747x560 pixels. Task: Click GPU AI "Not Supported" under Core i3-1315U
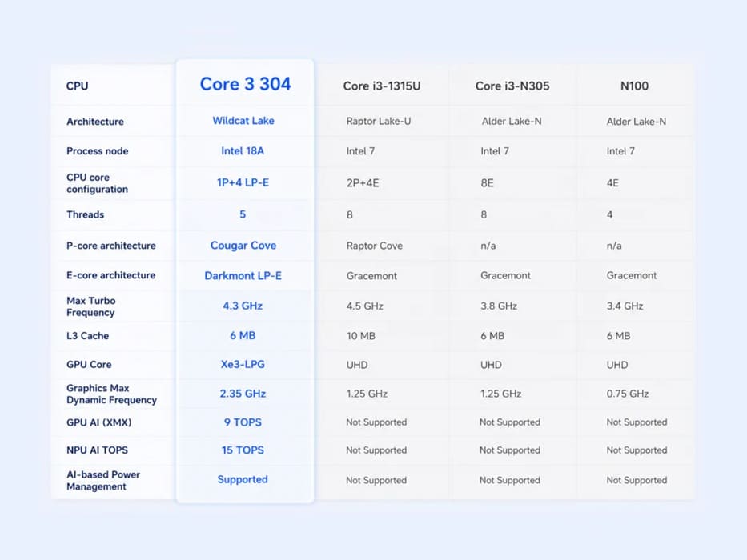pyautogui.click(x=376, y=422)
